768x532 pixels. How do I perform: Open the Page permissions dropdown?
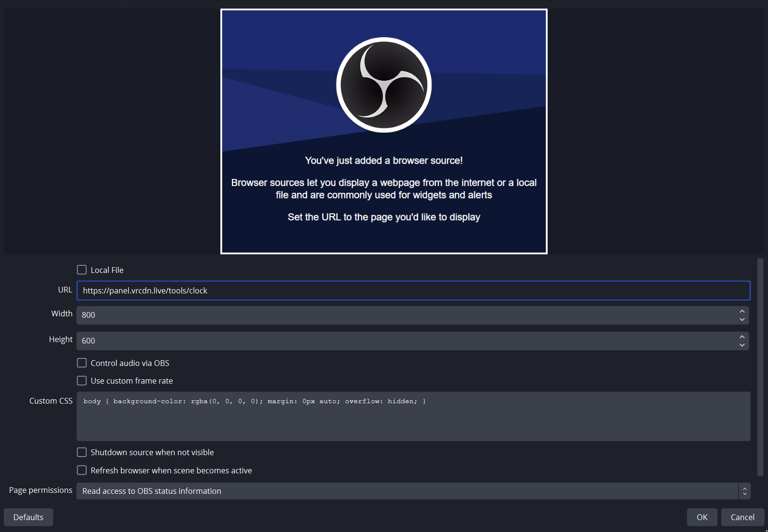(x=413, y=491)
